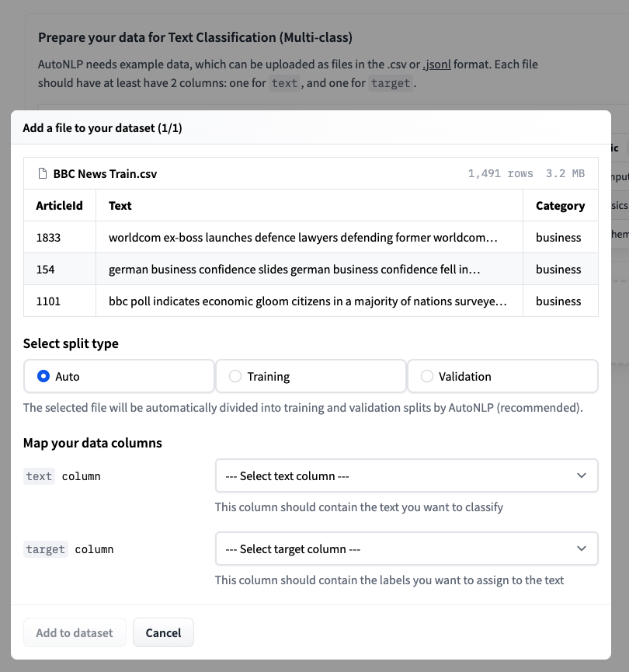
Task: Click ArticleId 1833 cell
Action: click(48, 238)
